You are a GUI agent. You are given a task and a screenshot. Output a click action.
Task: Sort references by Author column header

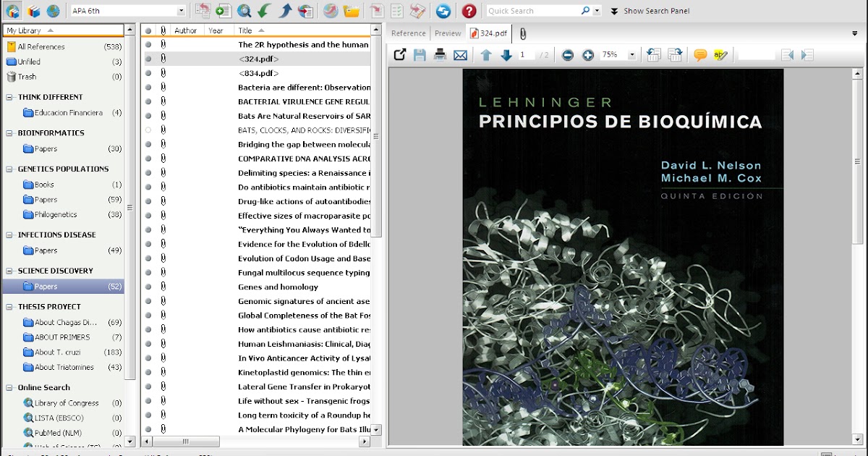[x=187, y=30]
